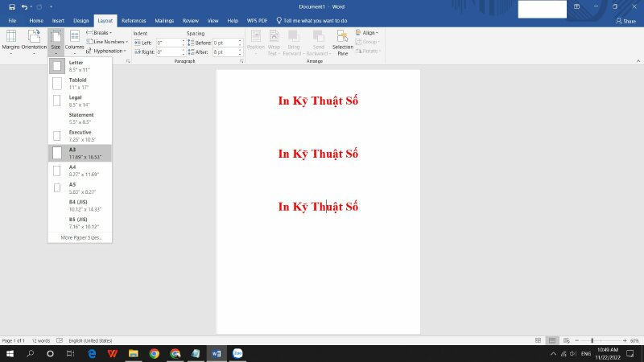This screenshot has width=644, height=362.
Task: Launch Microsoft Edge from the taskbar
Action: point(92,353)
